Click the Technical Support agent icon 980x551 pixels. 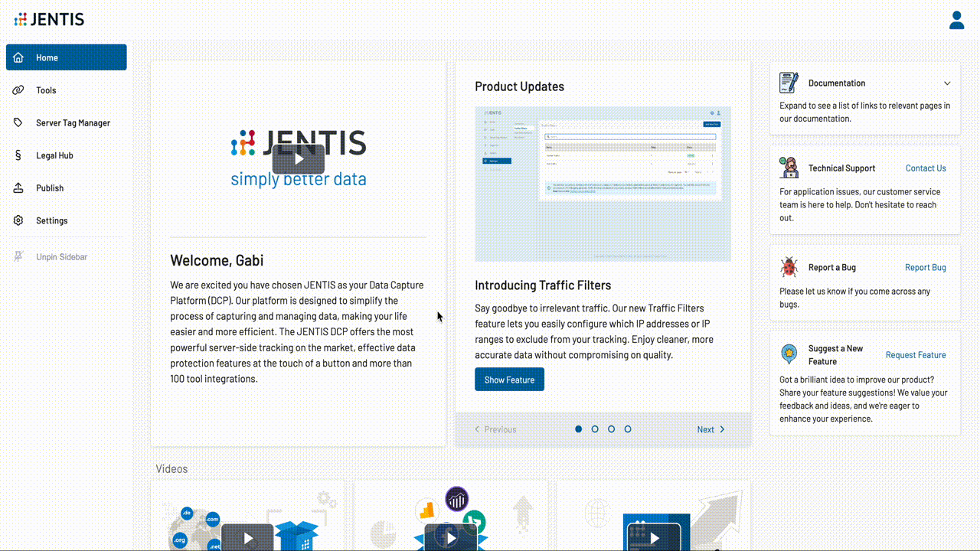[789, 168]
